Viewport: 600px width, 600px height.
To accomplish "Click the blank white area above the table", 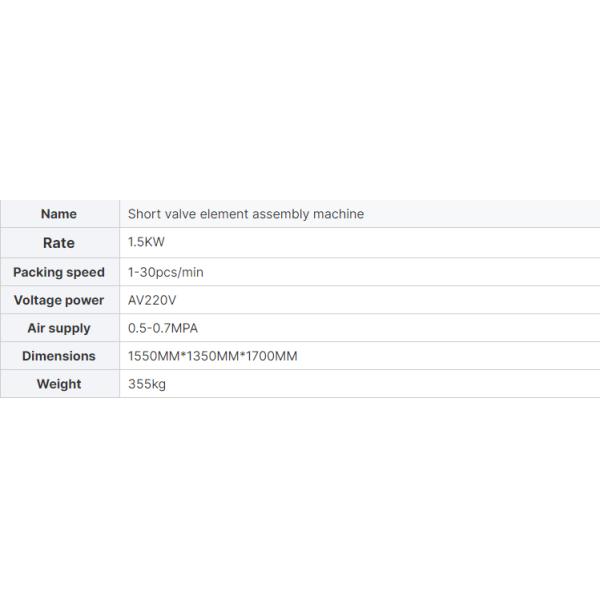I will point(300,100).
